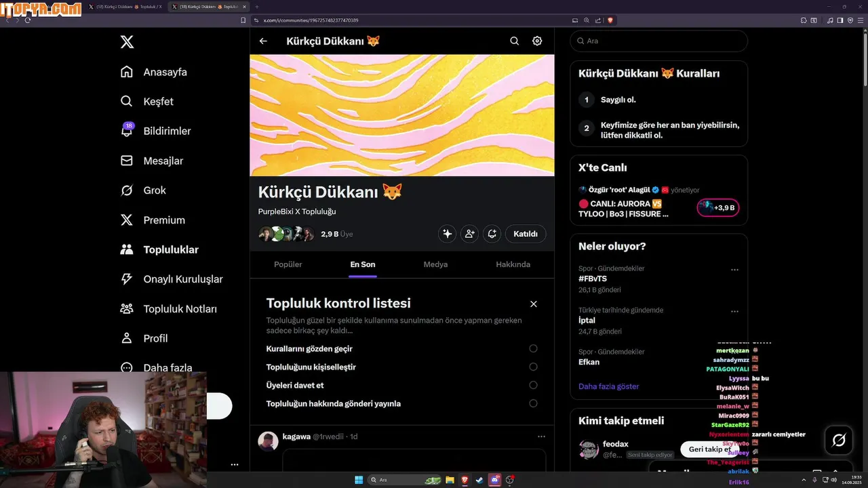
Task: Click the Windows taskbar search box
Action: pos(404,480)
